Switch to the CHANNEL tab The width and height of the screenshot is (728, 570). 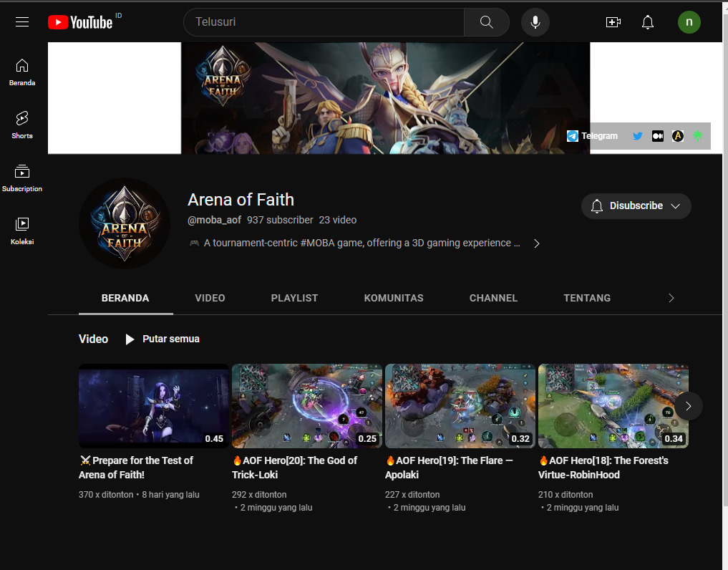(493, 298)
